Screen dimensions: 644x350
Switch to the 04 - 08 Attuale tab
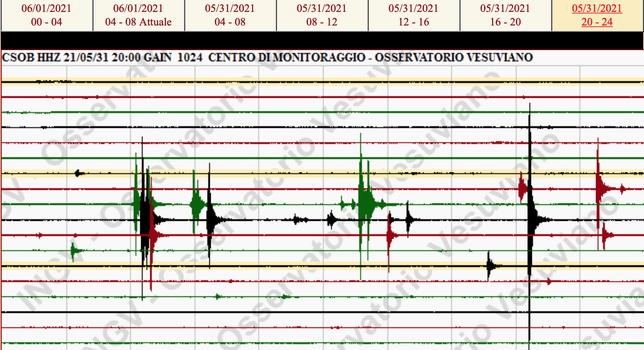point(138,15)
